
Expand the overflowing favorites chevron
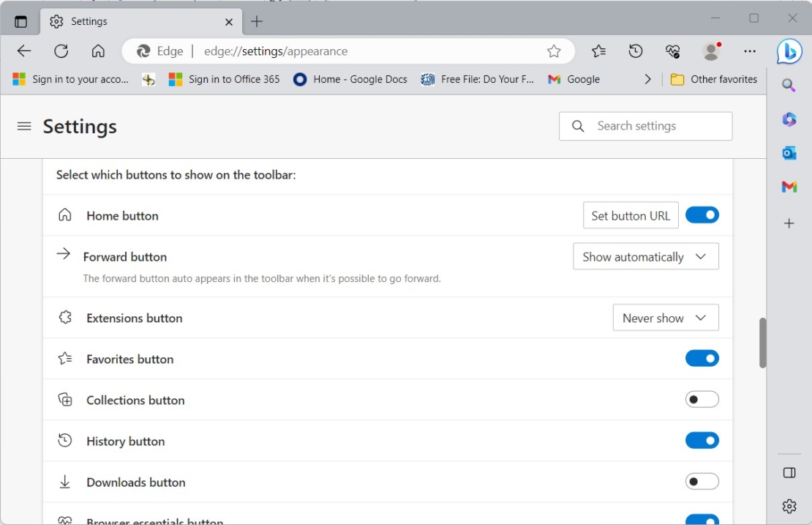pyautogui.click(x=648, y=79)
